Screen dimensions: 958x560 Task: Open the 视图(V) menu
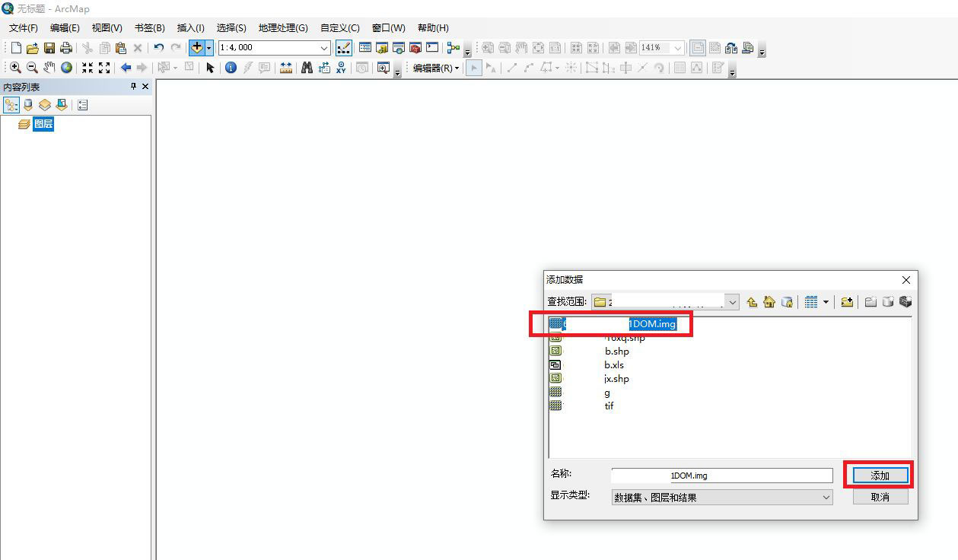(107, 28)
